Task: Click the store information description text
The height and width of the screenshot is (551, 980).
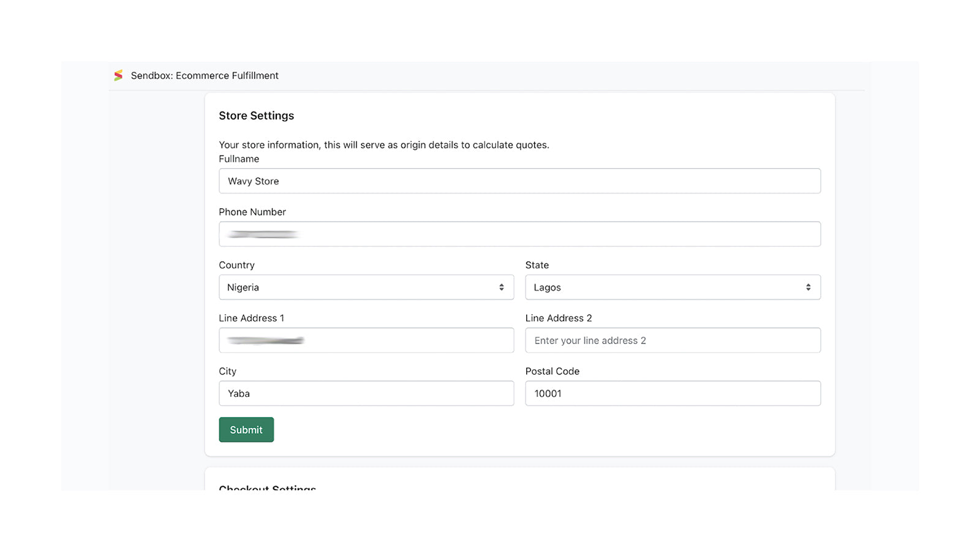Action: tap(384, 145)
